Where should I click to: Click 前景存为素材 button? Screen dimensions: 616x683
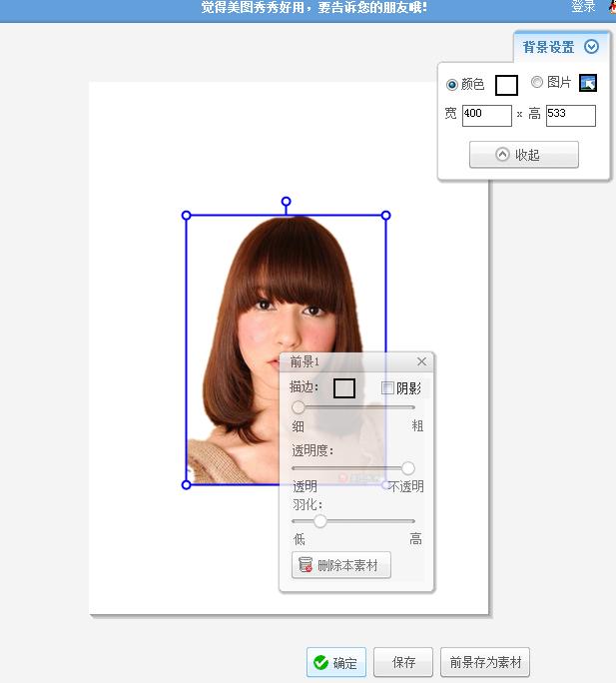(x=484, y=662)
